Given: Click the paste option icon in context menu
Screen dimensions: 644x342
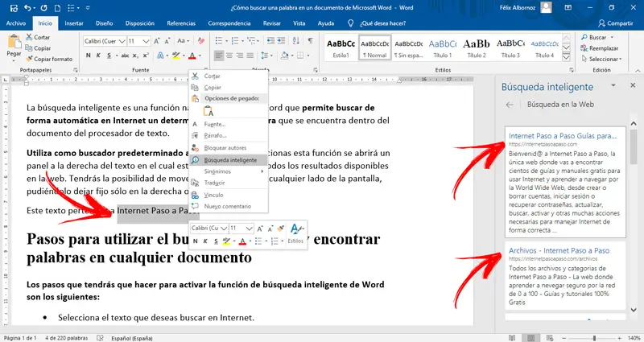Looking at the screenshot, I should 208,111.
